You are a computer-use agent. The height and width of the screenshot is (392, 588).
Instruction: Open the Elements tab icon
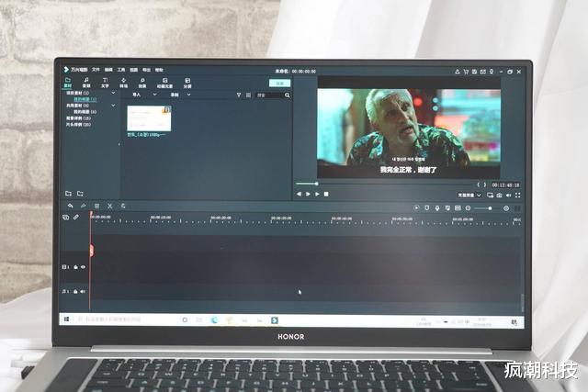click(164, 83)
